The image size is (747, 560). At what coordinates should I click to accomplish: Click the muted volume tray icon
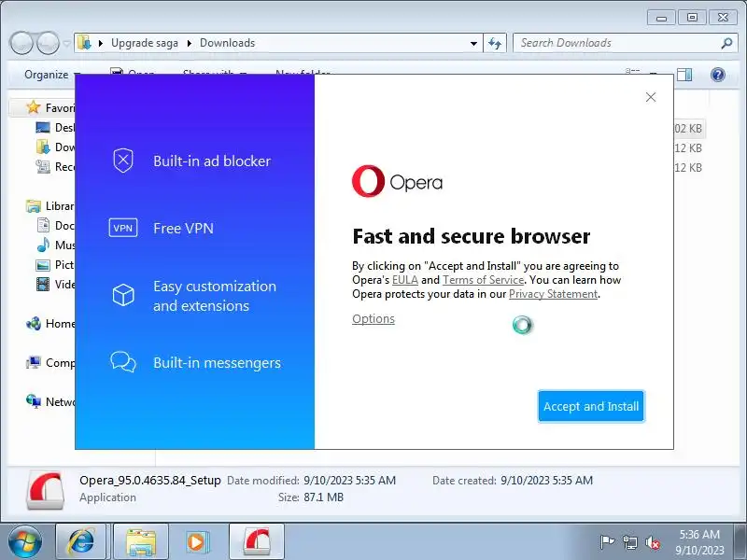652,542
